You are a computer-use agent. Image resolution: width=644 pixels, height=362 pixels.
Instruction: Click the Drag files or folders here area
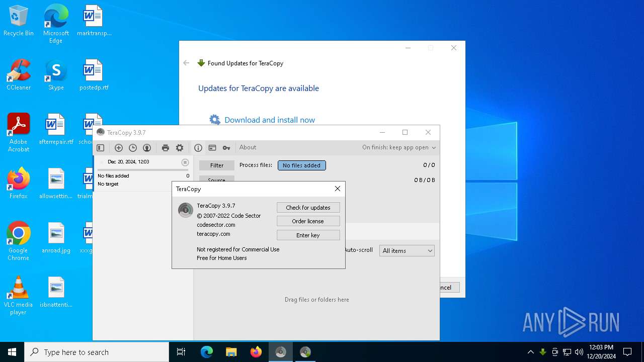[x=317, y=300]
